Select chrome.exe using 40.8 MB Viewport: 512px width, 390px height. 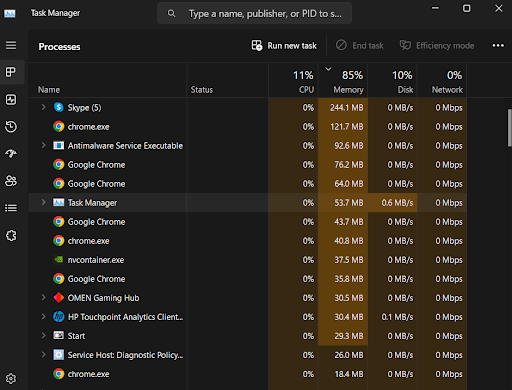coord(247,240)
